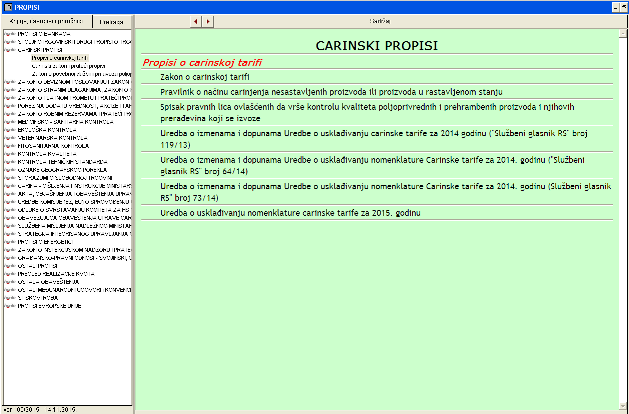
Task: Select PREGLED REALIZACIJE KVOTA in the tree
Action: pos(56,274)
